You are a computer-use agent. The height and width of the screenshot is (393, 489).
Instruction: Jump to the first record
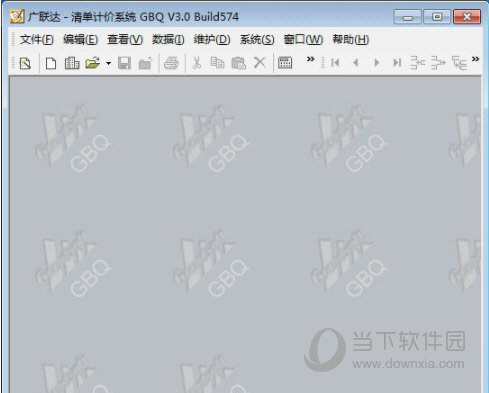(335, 63)
